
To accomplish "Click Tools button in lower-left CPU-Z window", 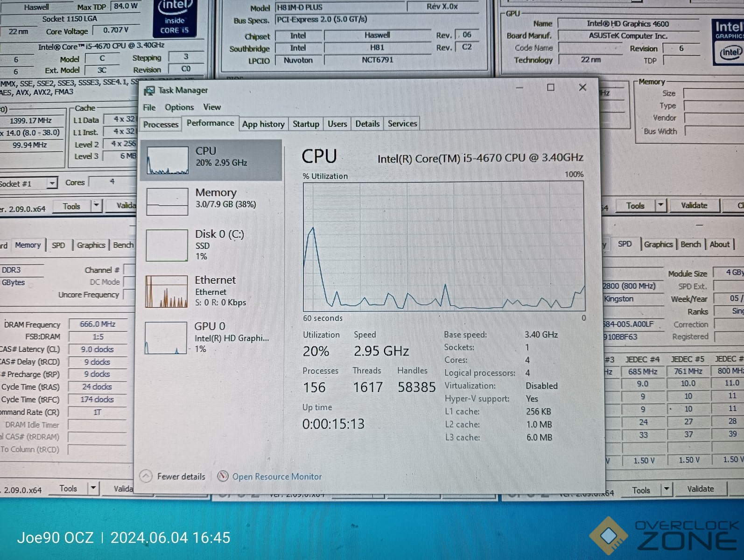I will pos(68,489).
